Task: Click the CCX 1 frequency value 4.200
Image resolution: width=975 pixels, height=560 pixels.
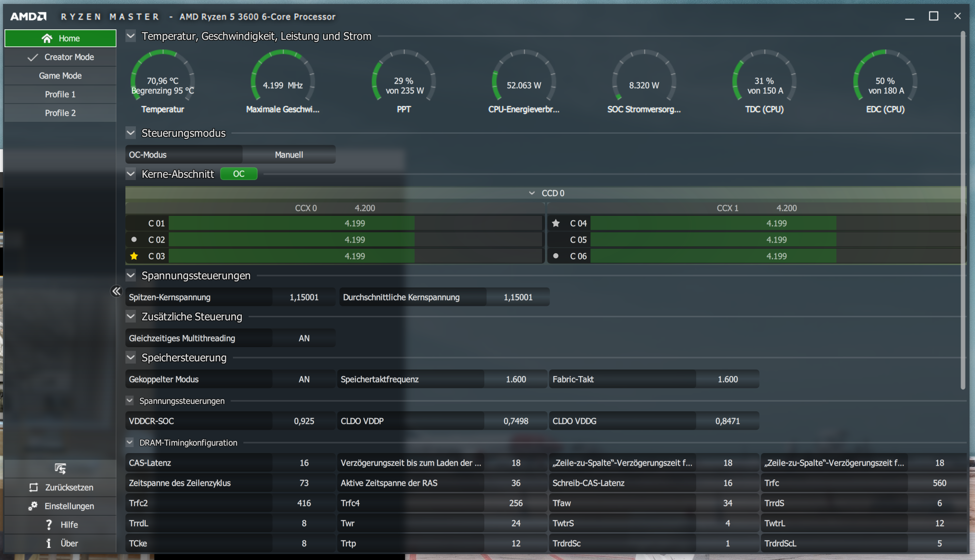Action: coord(786,208)
